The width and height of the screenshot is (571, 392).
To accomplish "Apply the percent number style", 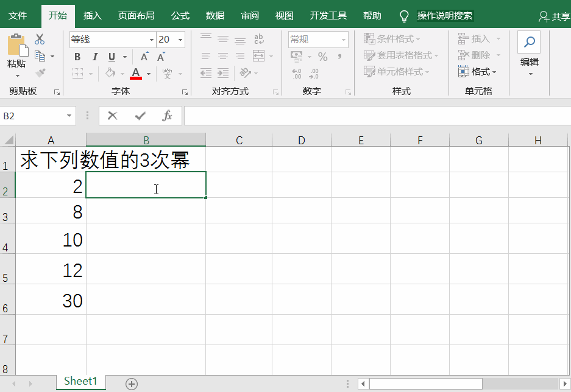I will pos(323,57).
